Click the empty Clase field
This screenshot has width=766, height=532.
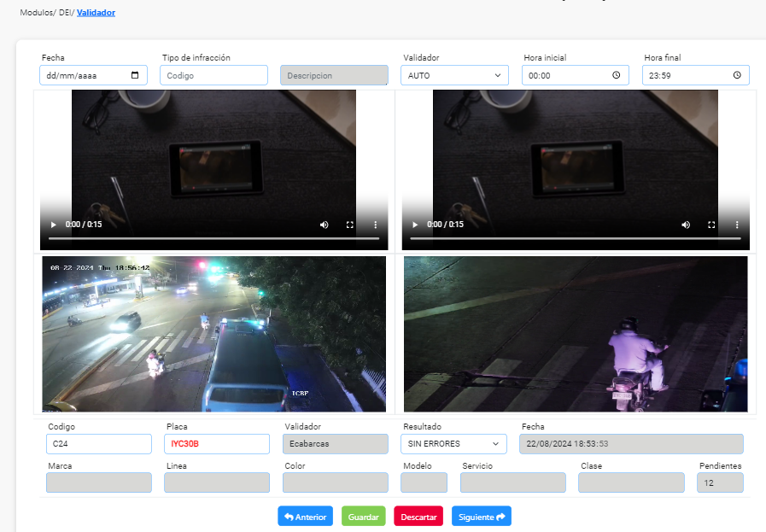click(x=631, y=482)
